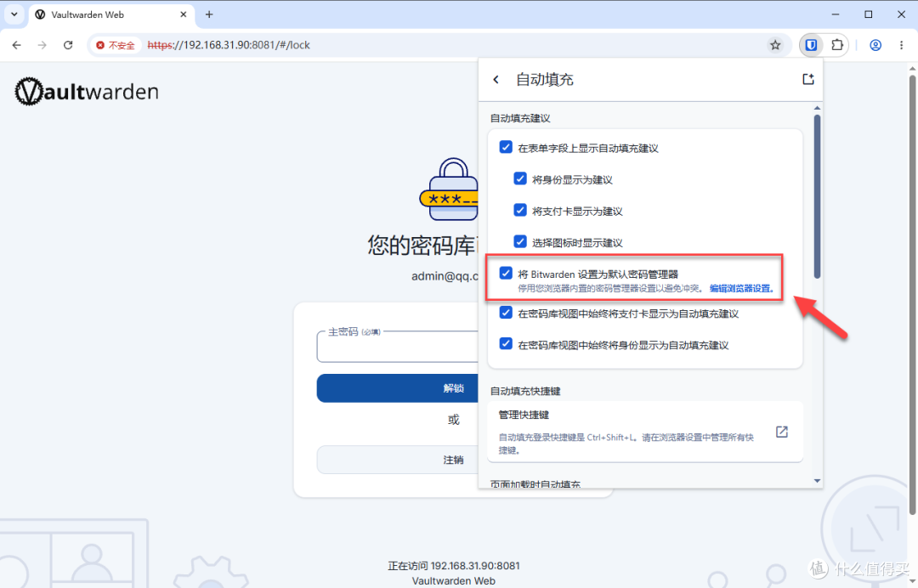Bookmark this page with the star icon
Viewport: 918px width, 588px height.
tap(775, 45)
